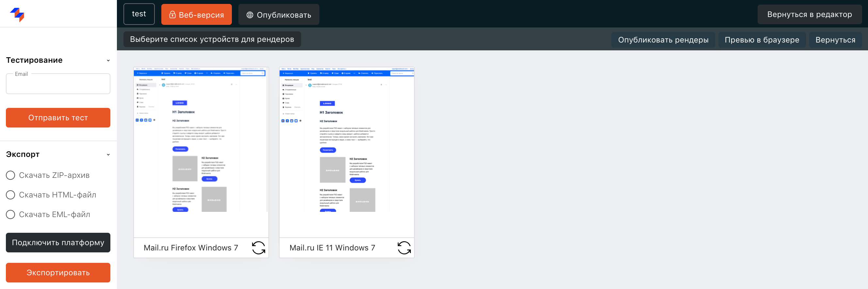
Task: Click Опубликовать рендеры button
Action: 663,40
